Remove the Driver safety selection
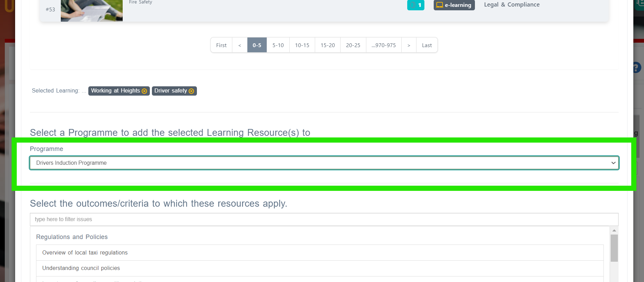The image size is (644, 282). coord(191,91)
